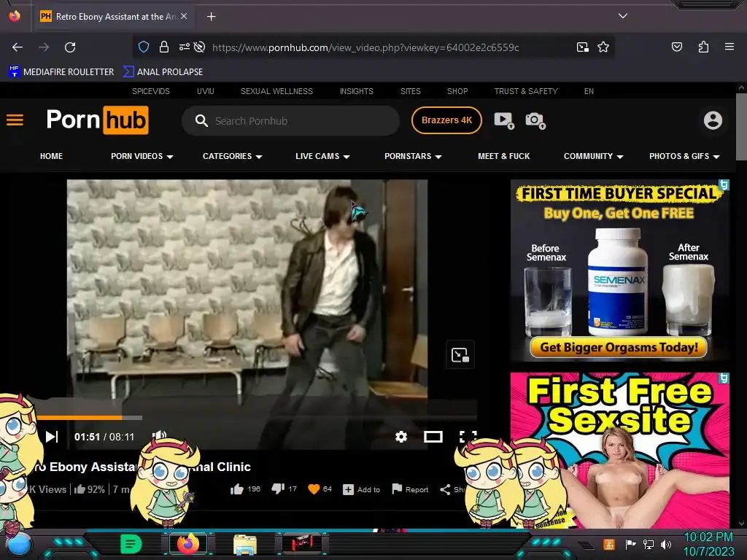Image resolution: width=747 pixels, height=560 pixels.
Task: Click the upload photo camera icon
Action: (535, 120)
